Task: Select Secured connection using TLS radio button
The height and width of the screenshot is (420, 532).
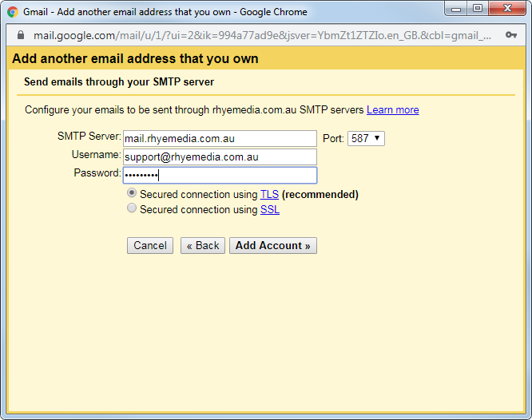Action: [x=132, y=193]
